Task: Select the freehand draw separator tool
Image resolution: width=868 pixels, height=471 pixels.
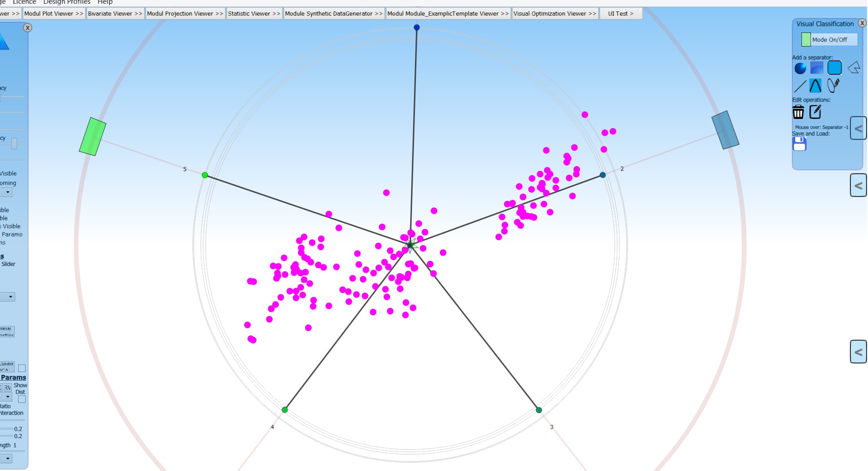Action: pos(833,85)
